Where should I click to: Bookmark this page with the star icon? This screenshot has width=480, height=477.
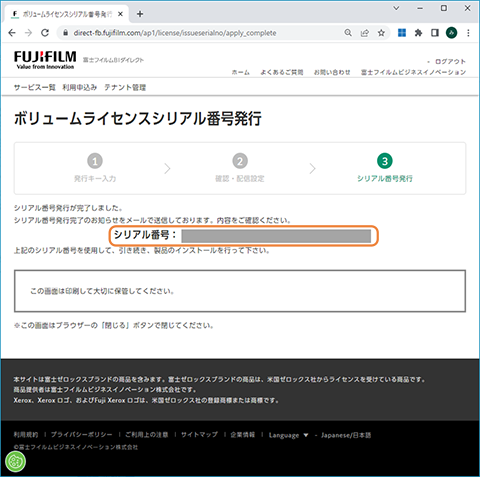click(x=381, y=33)
